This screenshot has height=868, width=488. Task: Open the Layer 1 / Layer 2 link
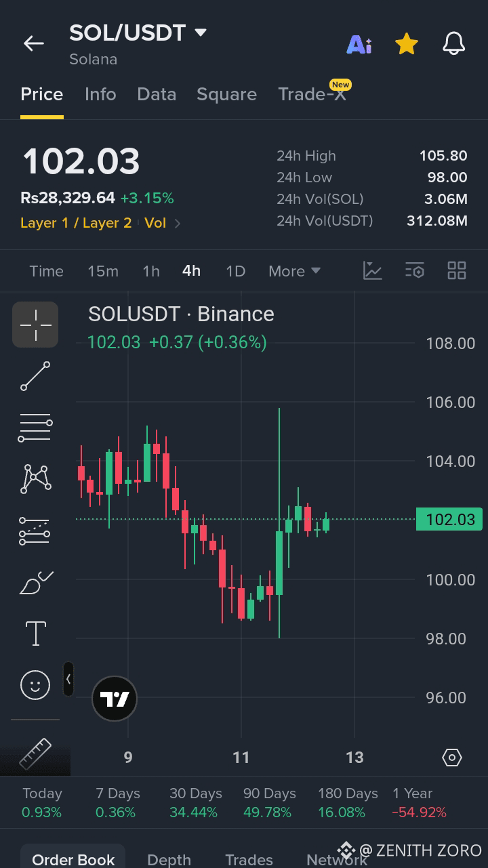click(76, 223)
